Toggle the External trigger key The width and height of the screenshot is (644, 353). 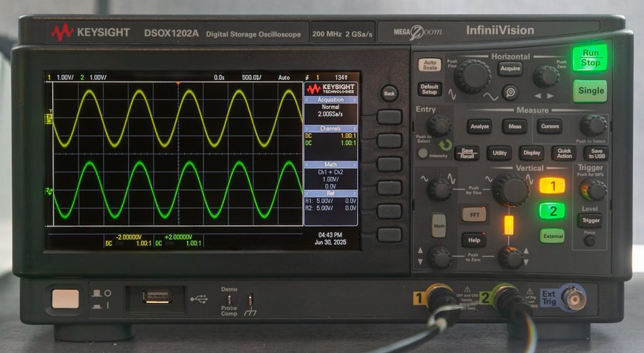click(552, 236)
